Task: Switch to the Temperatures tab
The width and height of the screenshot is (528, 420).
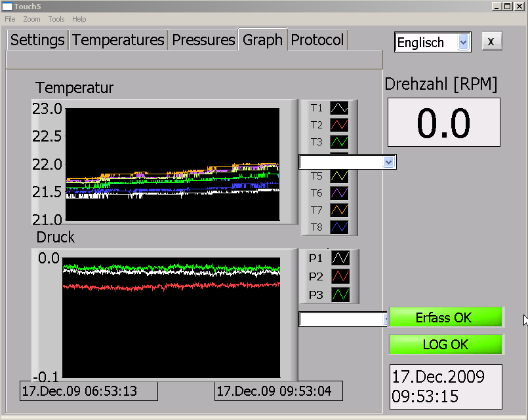Action: coord(118,40)
